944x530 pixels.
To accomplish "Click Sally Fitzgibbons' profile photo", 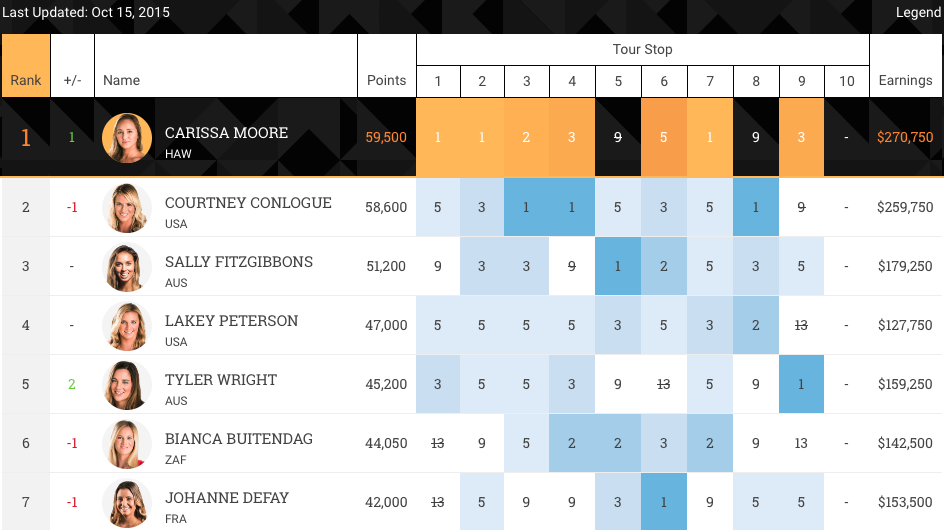I will tap(127, 267).
